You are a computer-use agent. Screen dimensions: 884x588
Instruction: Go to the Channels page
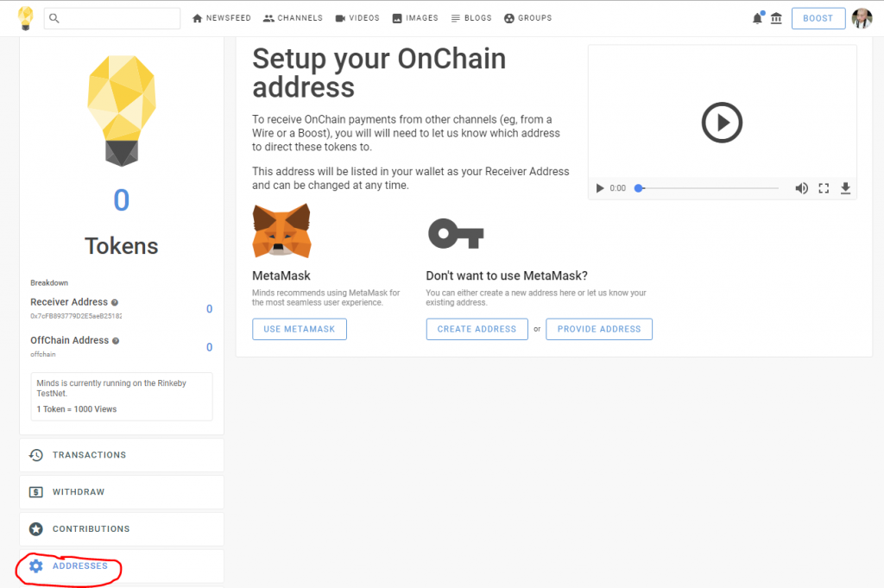(293, 18)
